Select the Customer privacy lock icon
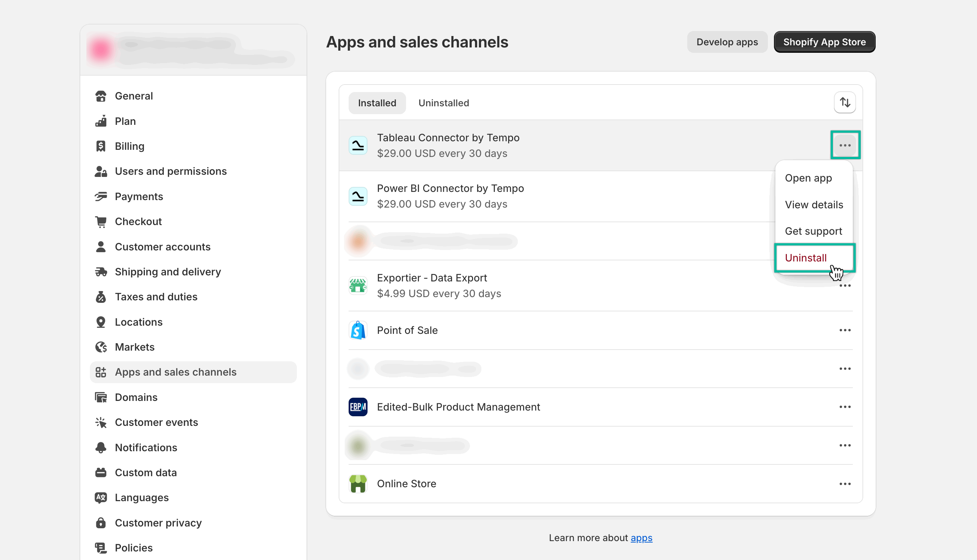This screenshot has height=560, width=977. coord(101,523)
